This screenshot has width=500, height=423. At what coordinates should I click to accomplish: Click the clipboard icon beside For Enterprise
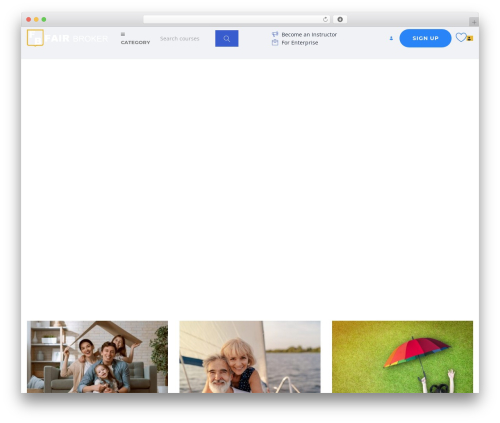pyautogui.click(x=275, y=42)
